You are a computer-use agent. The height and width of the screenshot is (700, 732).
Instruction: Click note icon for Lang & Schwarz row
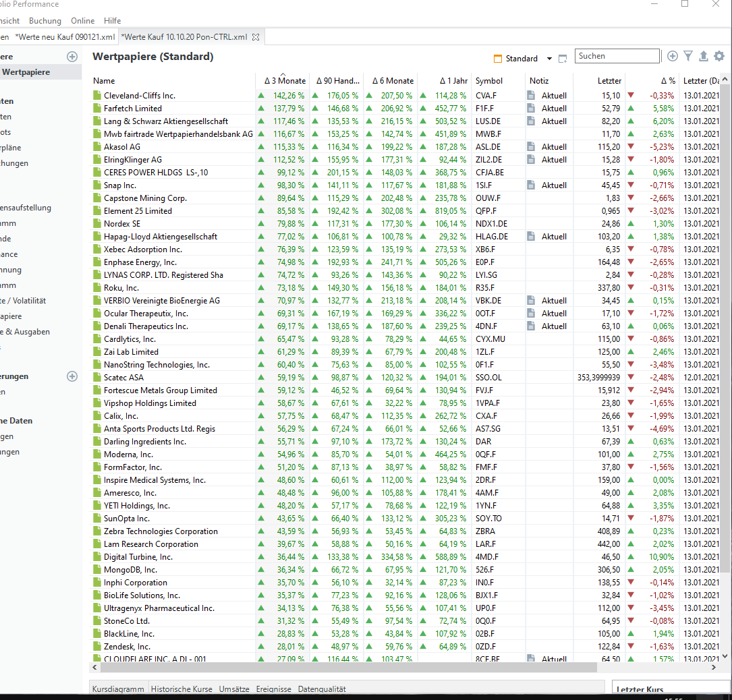pos(531,121)
